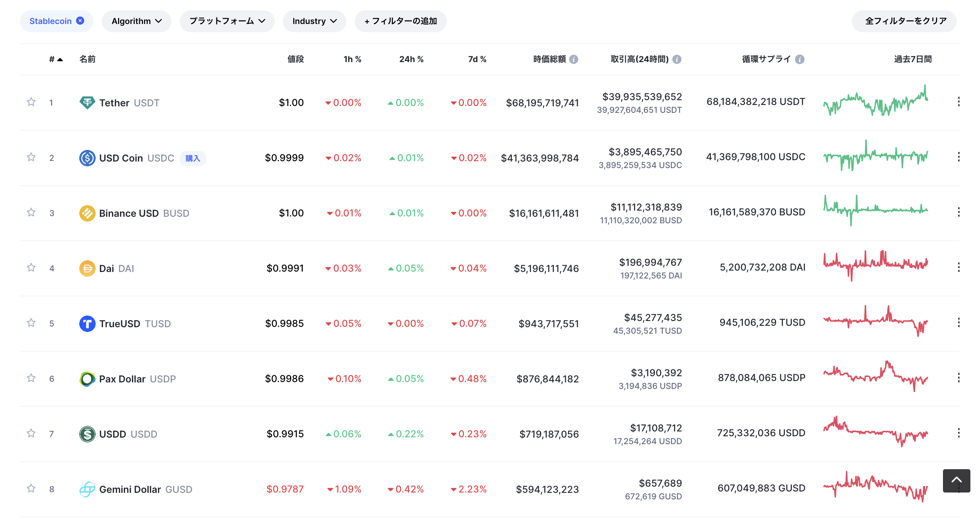The height and width of the screenshot is (522, 980).
Task: Open the Dai DAI detail page
Action: coord(116,268)
